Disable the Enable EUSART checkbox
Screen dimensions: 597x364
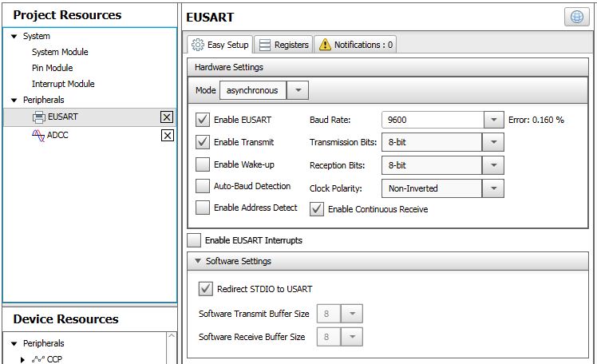pyautogui.click(x=203, y=121)
